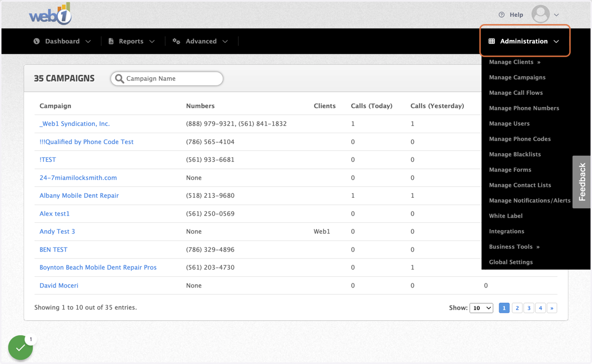Sort by the Numbers column header
This screenshot has height=364, width=592.
200,106
